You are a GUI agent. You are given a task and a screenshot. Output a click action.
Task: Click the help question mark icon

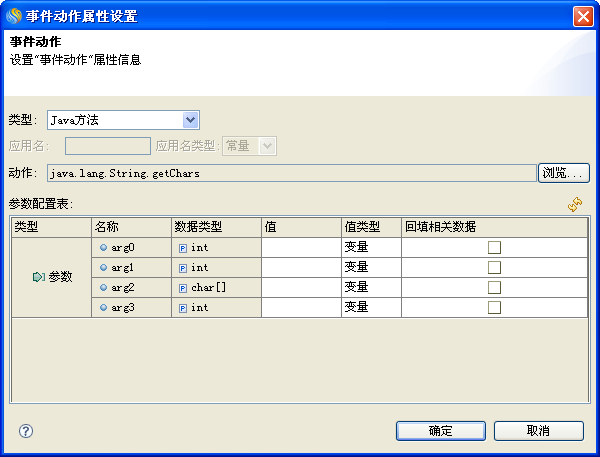pyautogui.click(x=26, y=431)
